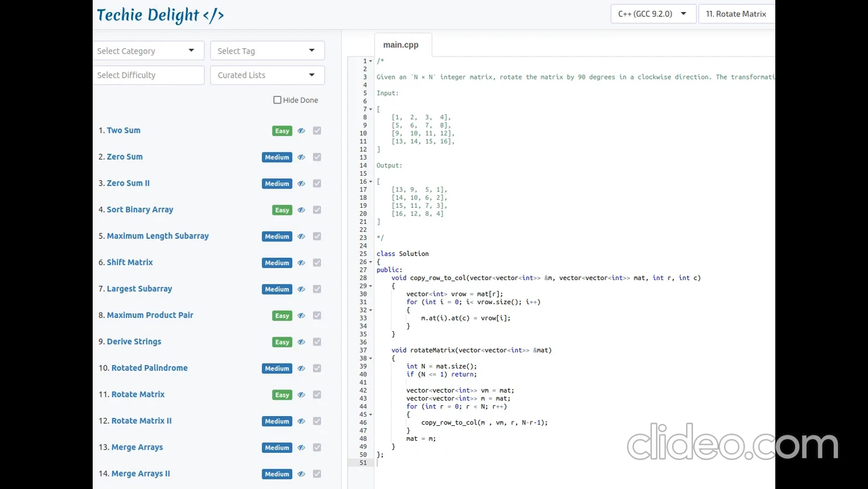This screenshot has height=489, width=868.
Task: Open the Zero Sum problem
Action: [125, 157]
